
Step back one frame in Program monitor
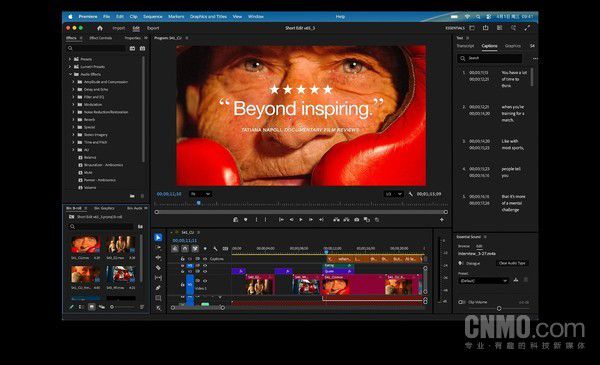[x=291, y=220]
